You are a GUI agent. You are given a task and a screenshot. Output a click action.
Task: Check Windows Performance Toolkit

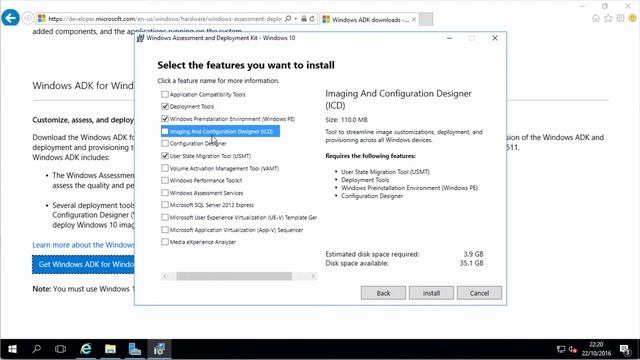pyautogui.click(x=165, y=180)
